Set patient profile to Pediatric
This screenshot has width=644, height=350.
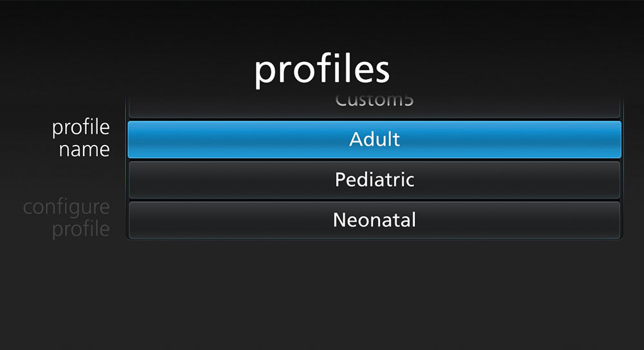click(x=374, y=179)
